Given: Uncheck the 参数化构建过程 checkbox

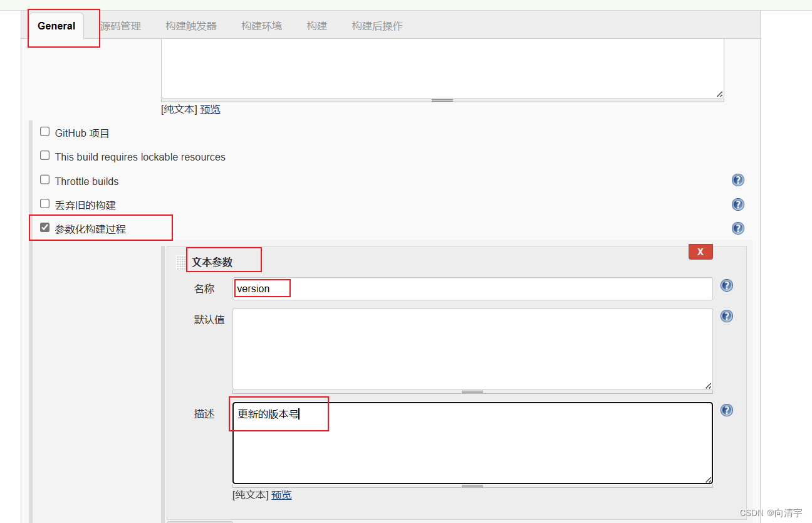Looking at the screenshot, I should pos(44,228).
